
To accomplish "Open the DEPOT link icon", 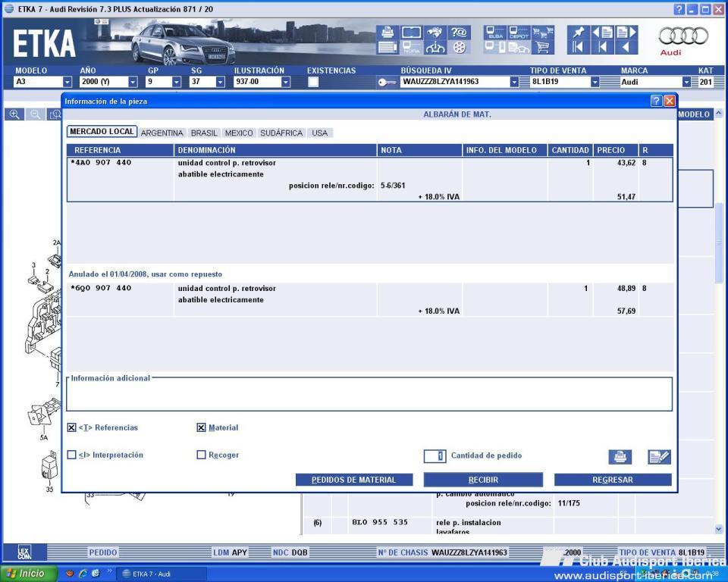I will [519, 33].
